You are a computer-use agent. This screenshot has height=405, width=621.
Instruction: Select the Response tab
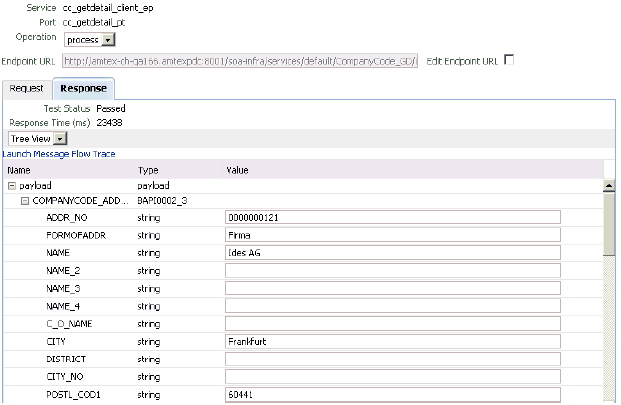pos(84,88)
